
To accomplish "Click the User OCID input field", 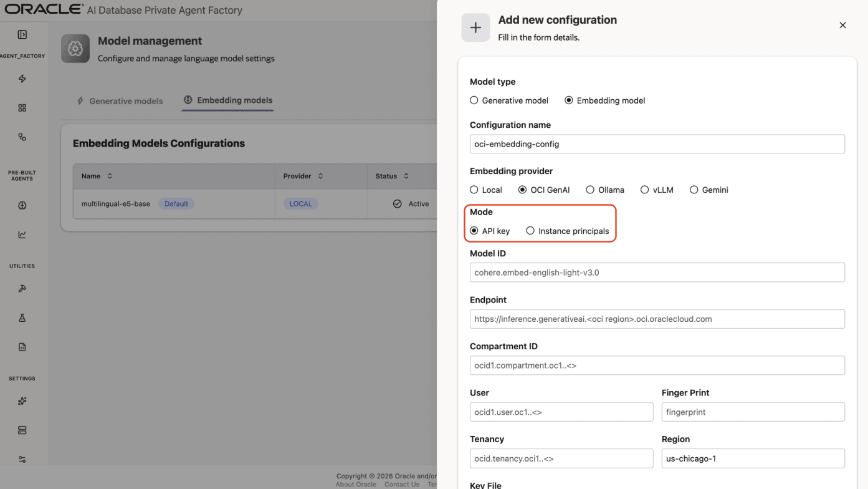I will 561,412.
